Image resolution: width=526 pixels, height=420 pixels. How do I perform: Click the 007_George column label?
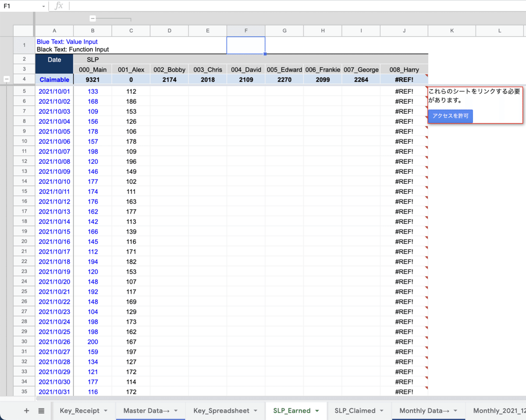(x=361, y=70)
